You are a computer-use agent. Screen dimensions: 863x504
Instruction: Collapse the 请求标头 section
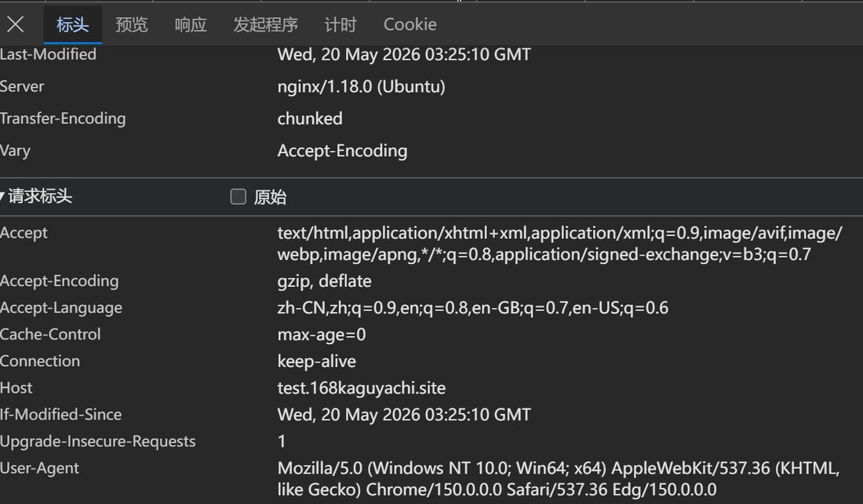pyautogui.click(x=36, y=196)
